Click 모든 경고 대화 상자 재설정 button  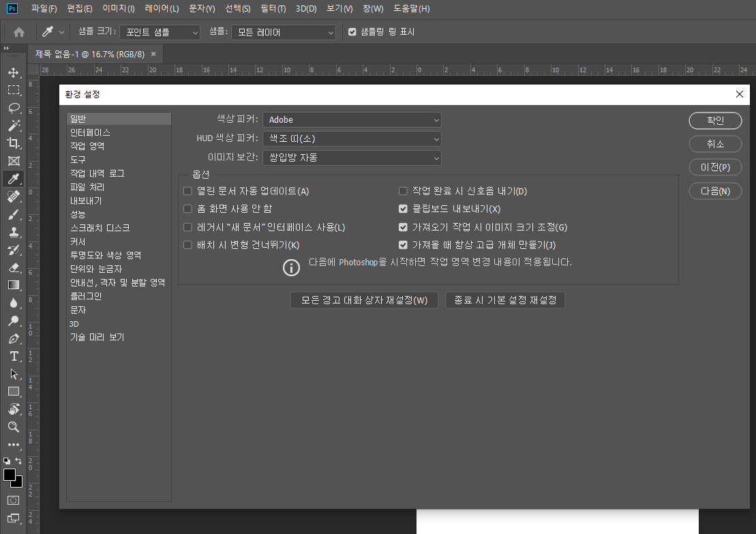[x=364, y=300]
